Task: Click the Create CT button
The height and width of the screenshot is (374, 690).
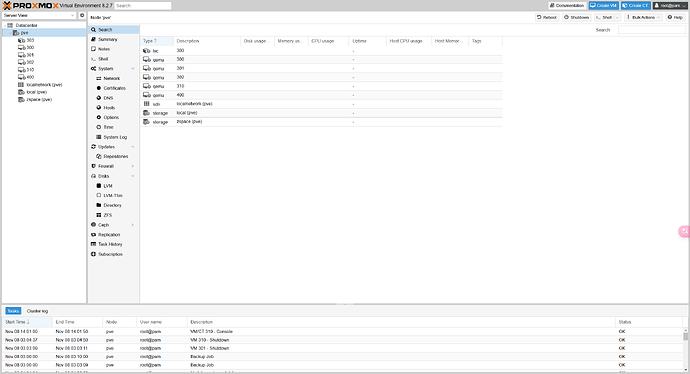Action: click(x=636, y=5)
